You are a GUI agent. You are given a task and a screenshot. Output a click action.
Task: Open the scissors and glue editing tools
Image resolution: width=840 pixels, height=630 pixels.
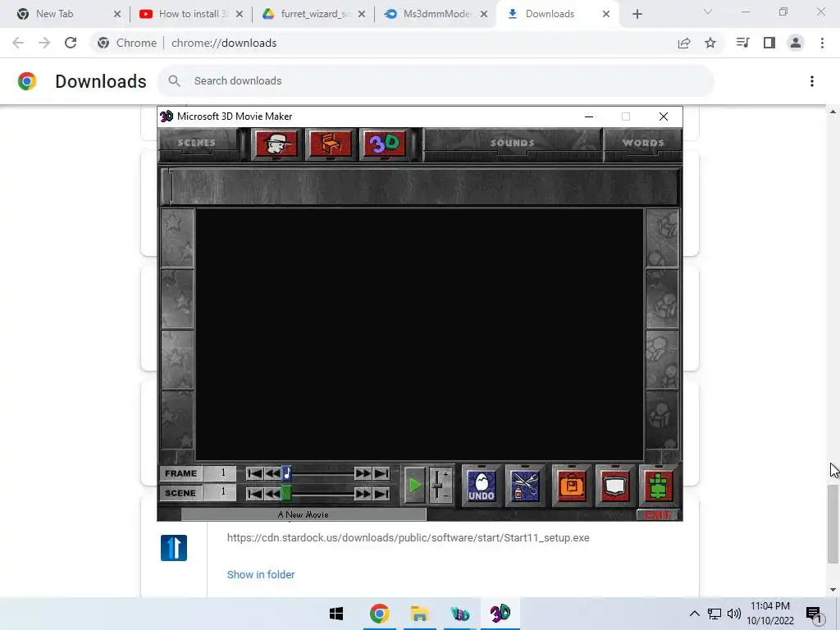[x=525, y=486]
